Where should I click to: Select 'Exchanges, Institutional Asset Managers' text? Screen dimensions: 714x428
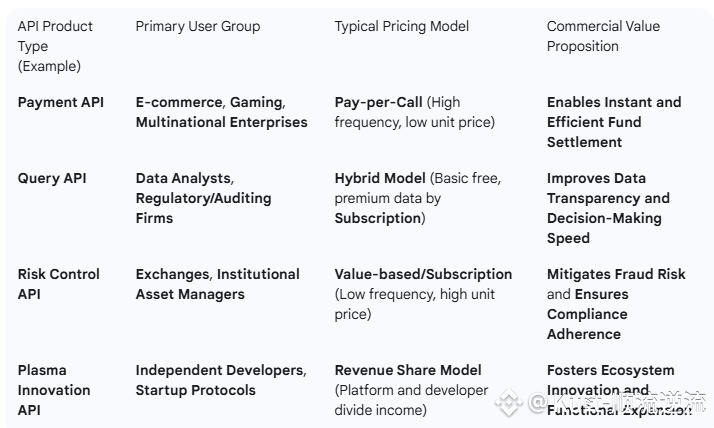218,284
